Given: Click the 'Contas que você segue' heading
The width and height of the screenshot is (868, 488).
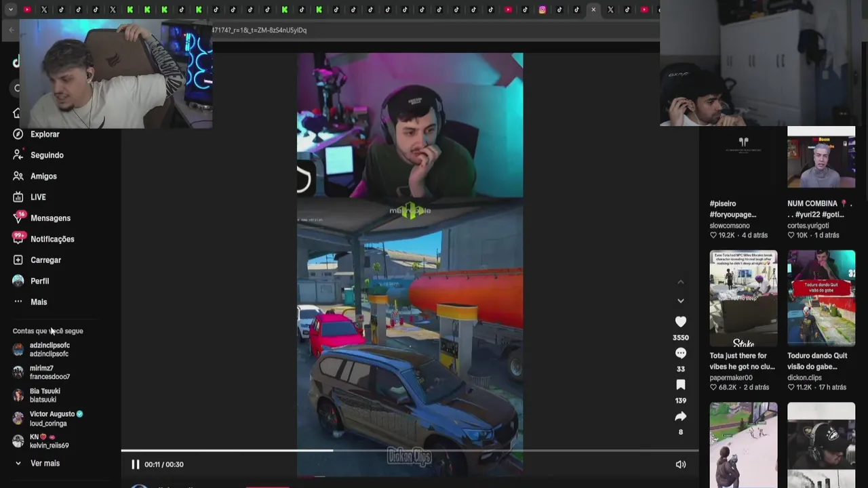Looking at the screenshot, I should (47, 331).
